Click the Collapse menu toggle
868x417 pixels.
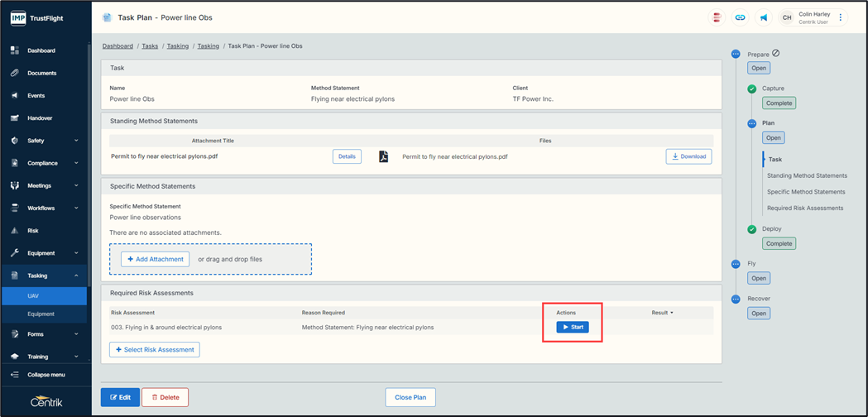(x=46, y=375)
